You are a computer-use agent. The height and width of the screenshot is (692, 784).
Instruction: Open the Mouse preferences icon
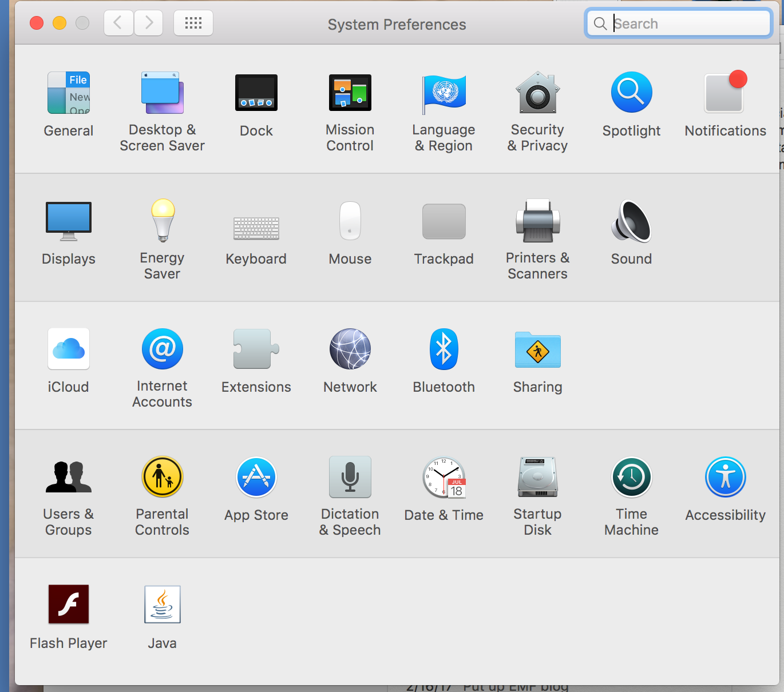click(x=350, y=220)
